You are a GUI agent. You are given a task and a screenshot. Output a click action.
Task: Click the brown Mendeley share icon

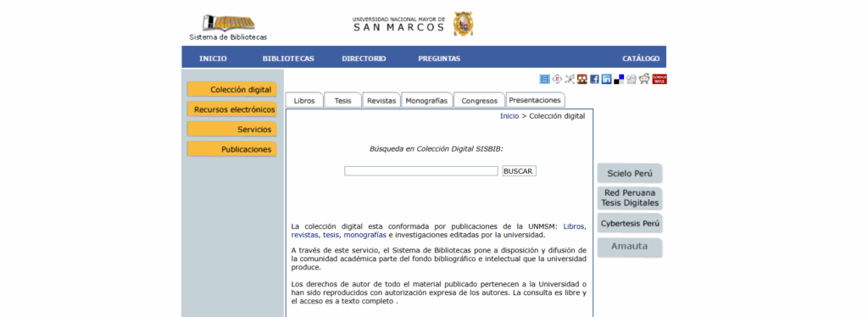(x=581, y=79)
